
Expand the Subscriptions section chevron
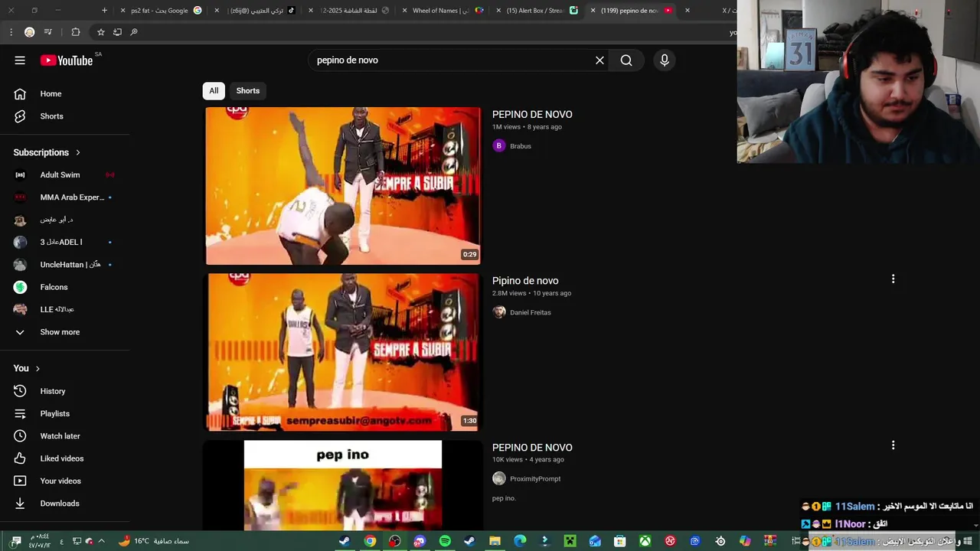(77, 152)
